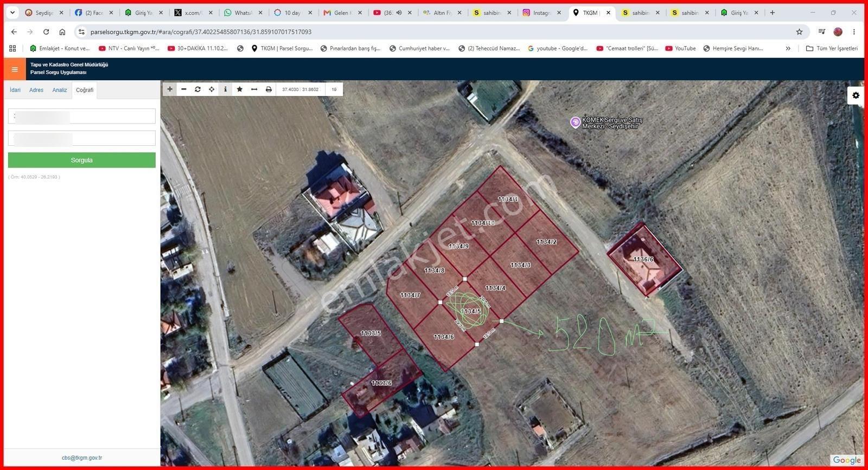
Task: Select parcel 1134/6 on the map
Action: pos(444,337)
